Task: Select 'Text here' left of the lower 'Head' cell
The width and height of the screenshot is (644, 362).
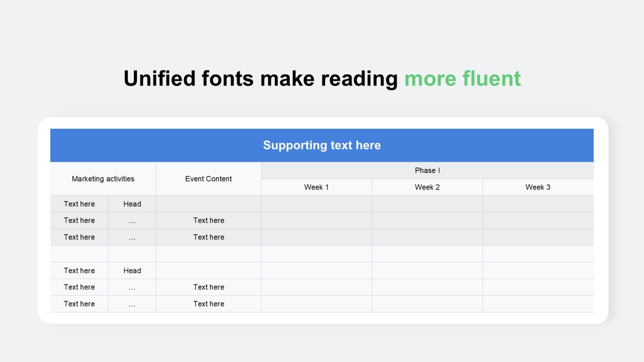Action: tap(79, 270)
